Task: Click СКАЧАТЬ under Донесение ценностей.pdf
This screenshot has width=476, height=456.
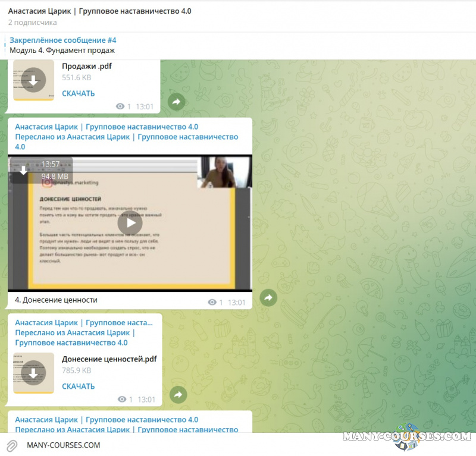Action: pos(78,386)
